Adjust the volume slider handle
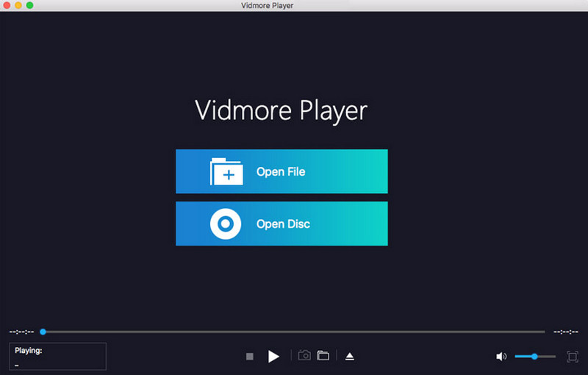The image size is (588, 375). coord(534,356)
